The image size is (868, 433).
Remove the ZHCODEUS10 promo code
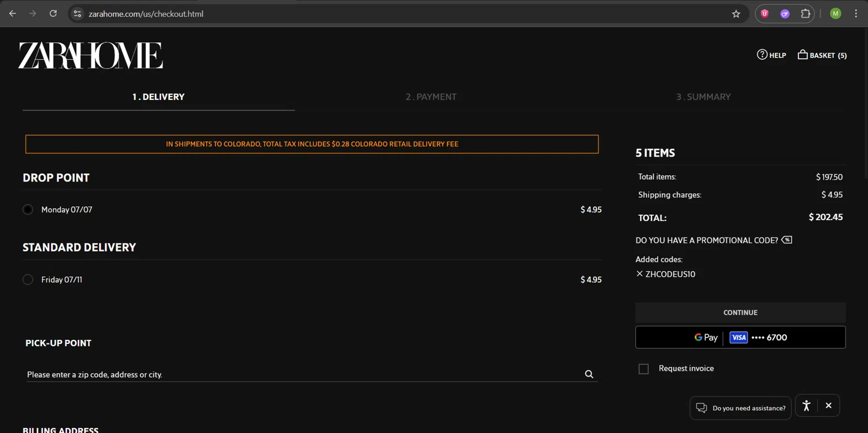tap(639, 274)
